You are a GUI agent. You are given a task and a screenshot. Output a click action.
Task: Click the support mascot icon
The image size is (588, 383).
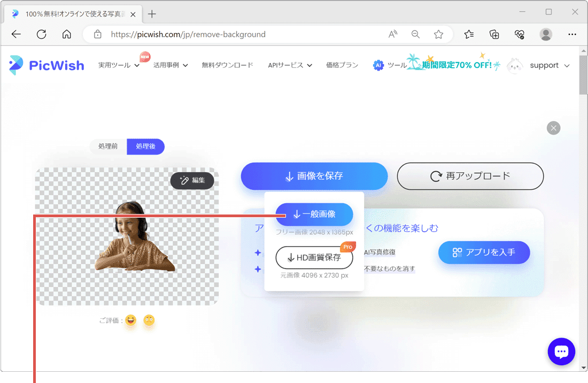click(x=514, y=65)
